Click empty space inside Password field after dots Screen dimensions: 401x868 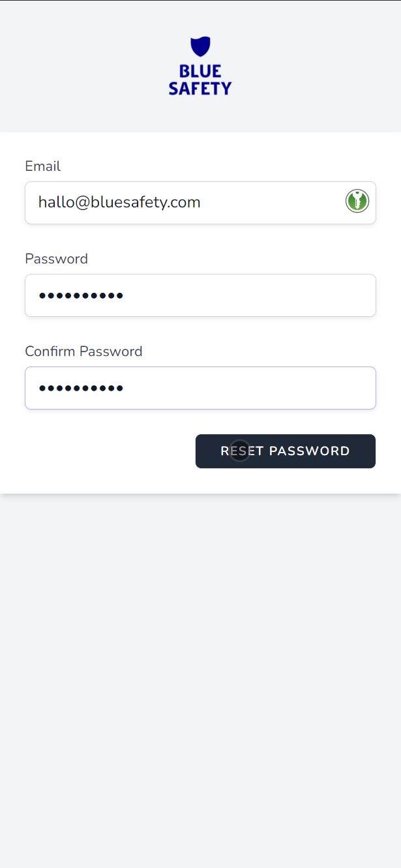[x=261, y=295]
